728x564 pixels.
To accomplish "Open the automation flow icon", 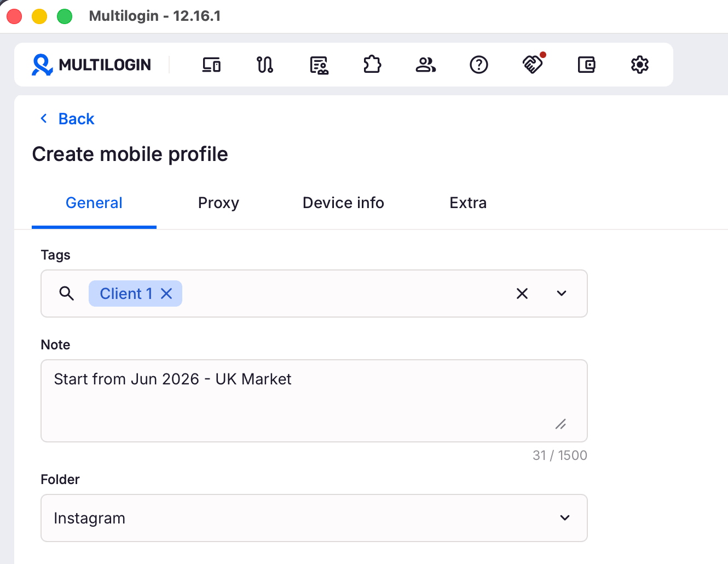I will tap(265, 65).
